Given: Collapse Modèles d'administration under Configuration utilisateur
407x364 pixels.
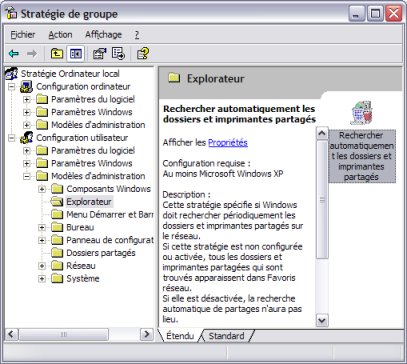Looking at the screenshot, I should point(27,176).
